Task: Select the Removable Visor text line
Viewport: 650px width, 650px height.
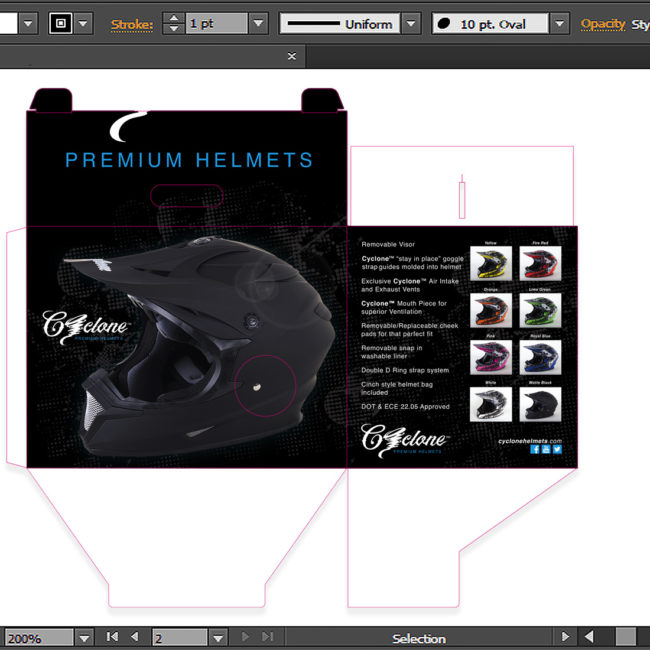Action: click(388, 245)
